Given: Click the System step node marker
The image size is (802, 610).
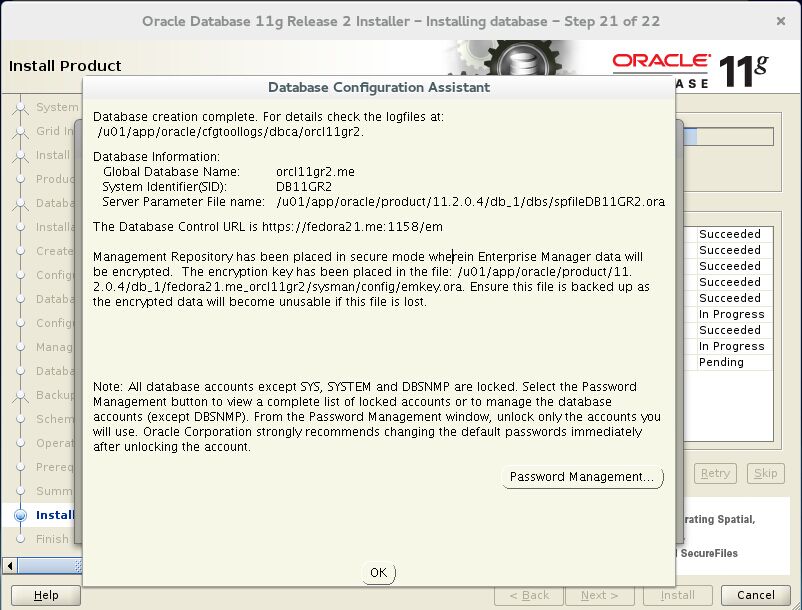Looking at the screenshot, I should pos(20,107).
